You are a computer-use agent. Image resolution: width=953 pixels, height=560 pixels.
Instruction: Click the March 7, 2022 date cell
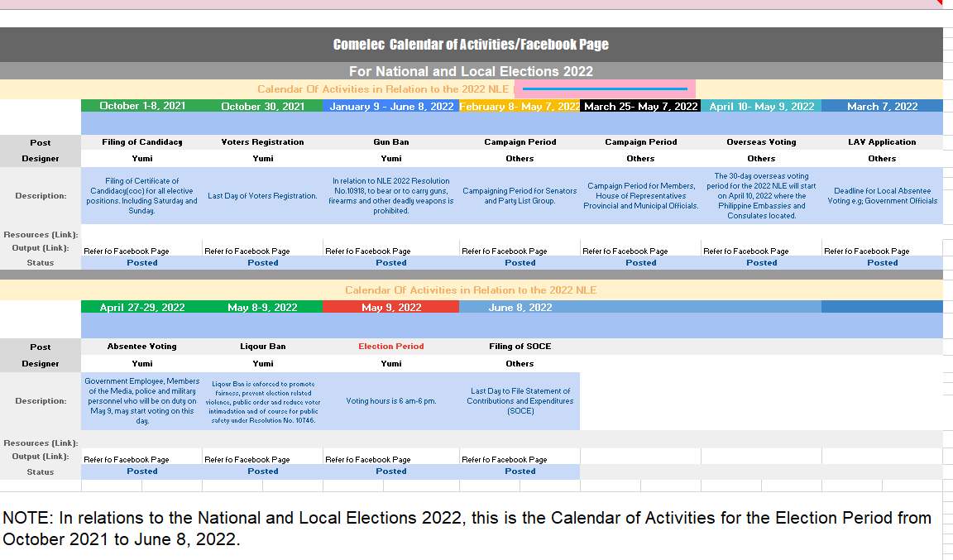pos(883,107)
